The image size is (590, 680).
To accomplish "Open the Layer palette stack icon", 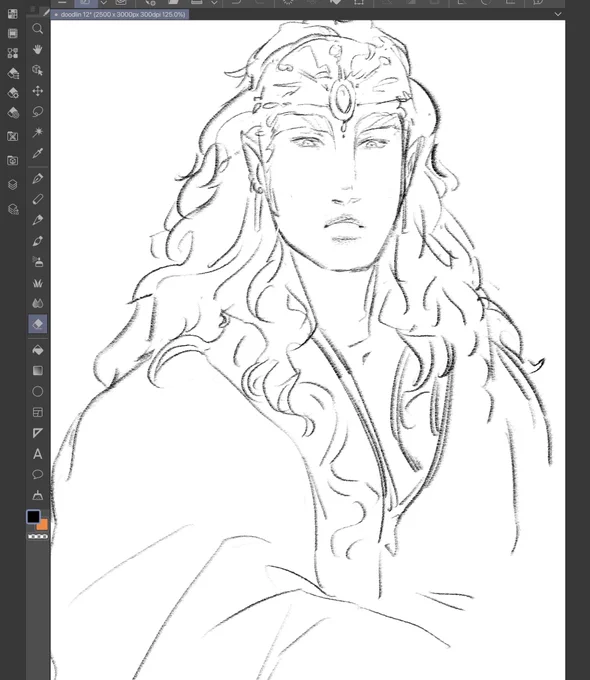I will coord(13,185).
